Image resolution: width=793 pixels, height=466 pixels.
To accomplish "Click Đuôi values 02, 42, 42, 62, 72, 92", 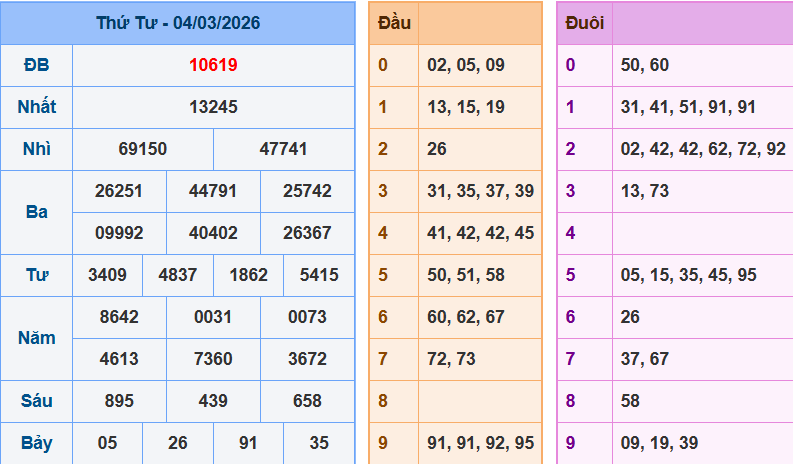I will coord(703,149).
